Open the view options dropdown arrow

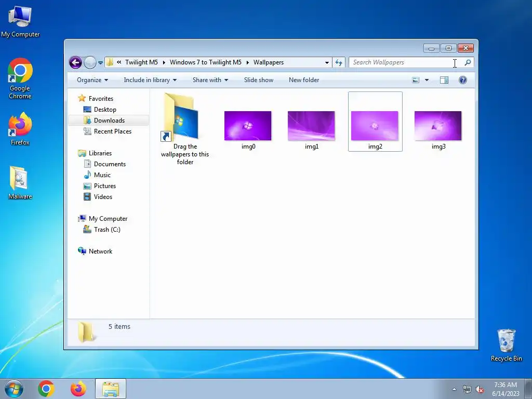click(x=427, y=80)
